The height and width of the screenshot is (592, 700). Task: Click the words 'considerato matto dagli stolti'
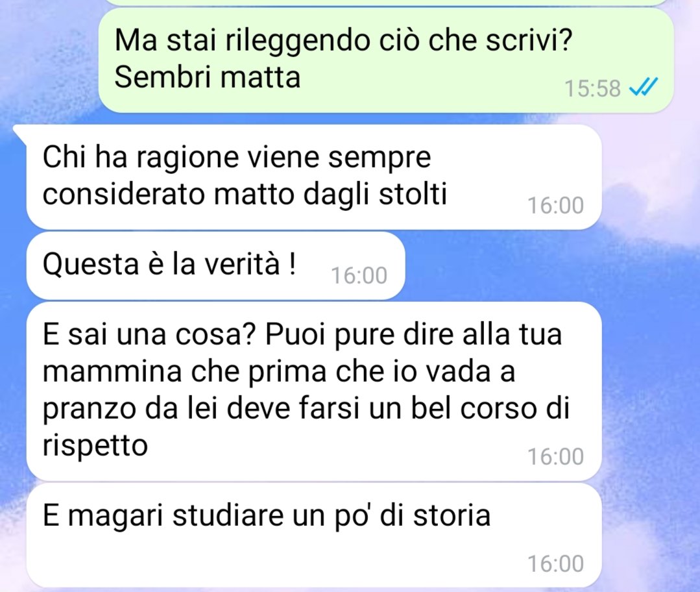pos(245,194)
